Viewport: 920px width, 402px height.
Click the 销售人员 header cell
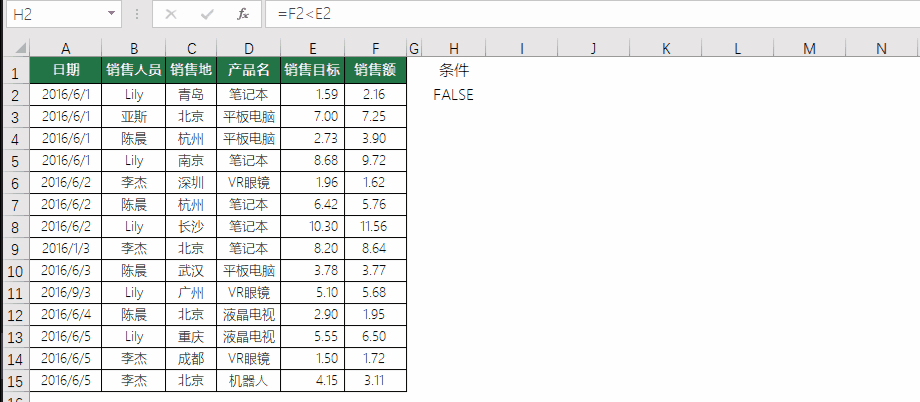click(134, 70)
